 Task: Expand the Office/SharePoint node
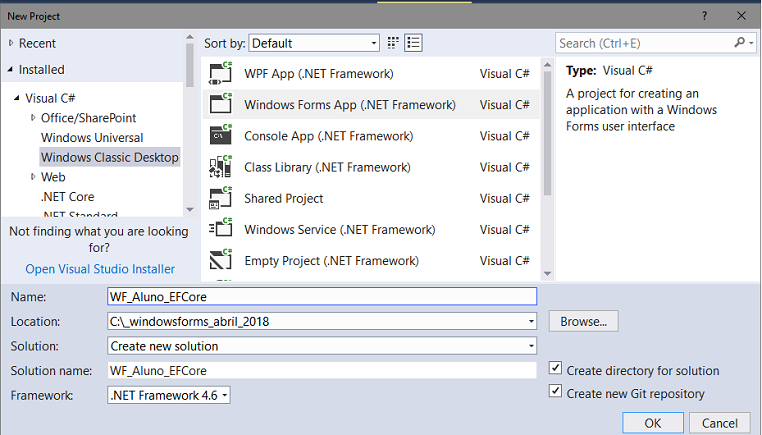click(33, 118)
